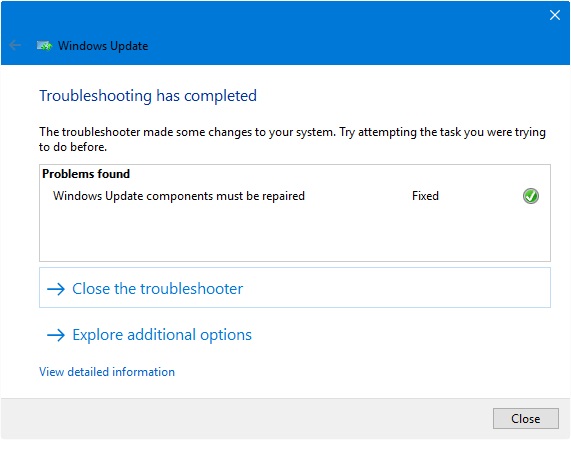Select the 'Windows Update components must be repaired' row

(295, 196)
